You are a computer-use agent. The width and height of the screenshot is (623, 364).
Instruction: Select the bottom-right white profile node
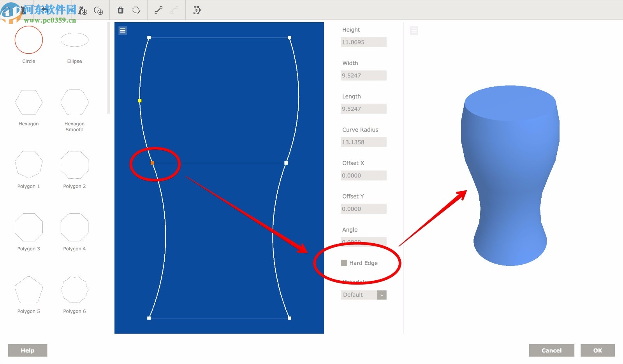[289, 318]
